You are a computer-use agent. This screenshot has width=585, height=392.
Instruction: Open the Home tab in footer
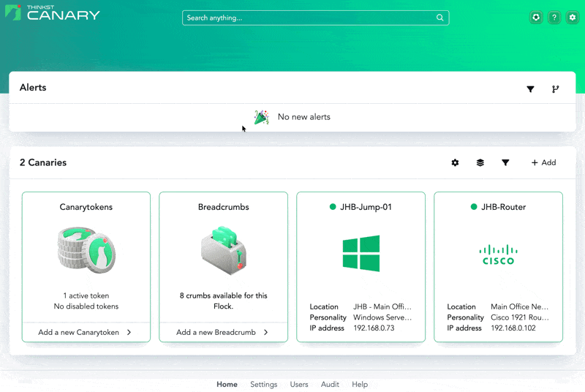227,384
